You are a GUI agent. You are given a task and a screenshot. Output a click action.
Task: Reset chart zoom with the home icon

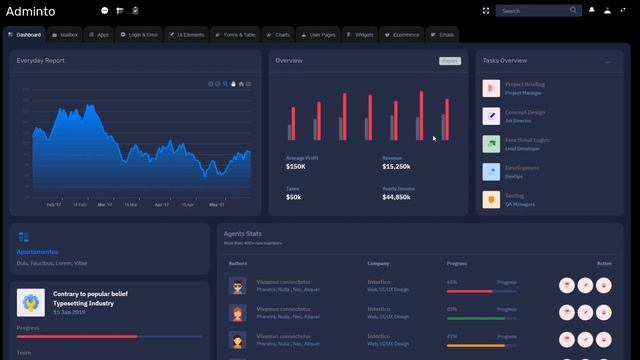click(241, 84)
